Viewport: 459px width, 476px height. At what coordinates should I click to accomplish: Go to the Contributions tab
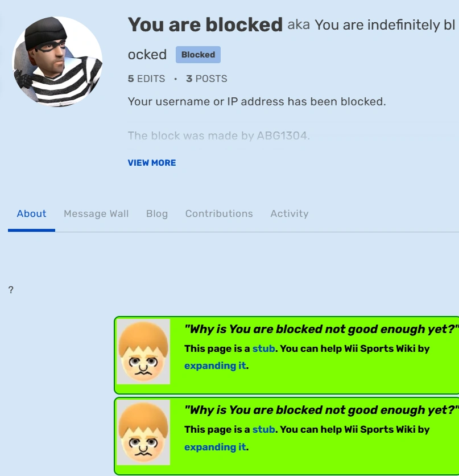coord(219,214)
